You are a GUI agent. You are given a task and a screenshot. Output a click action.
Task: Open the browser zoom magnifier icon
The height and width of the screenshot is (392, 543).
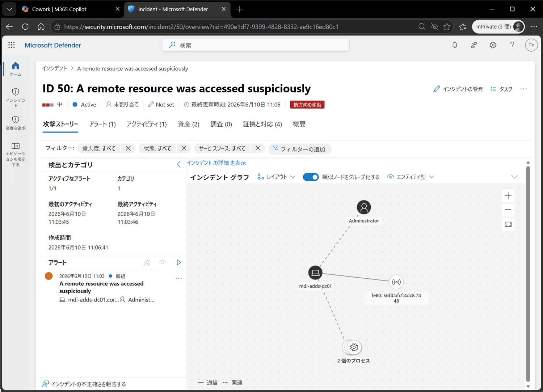[422, 26]
